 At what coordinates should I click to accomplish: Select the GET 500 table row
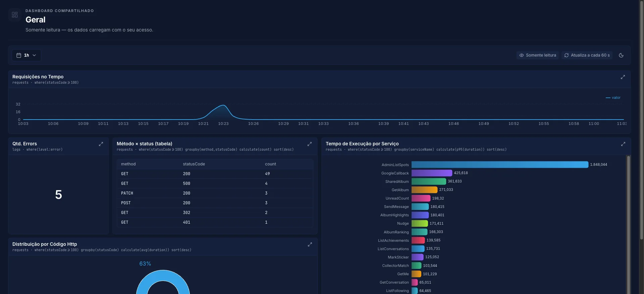click(215, 183)
